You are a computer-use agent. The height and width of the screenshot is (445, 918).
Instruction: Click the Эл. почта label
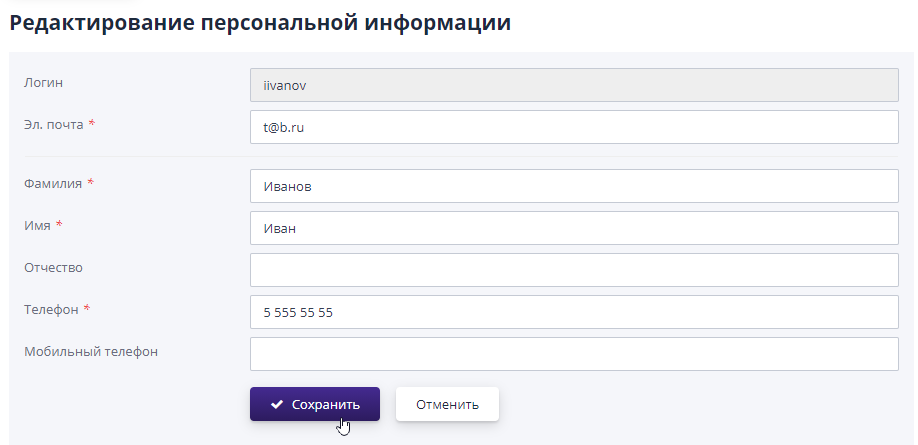53,124
